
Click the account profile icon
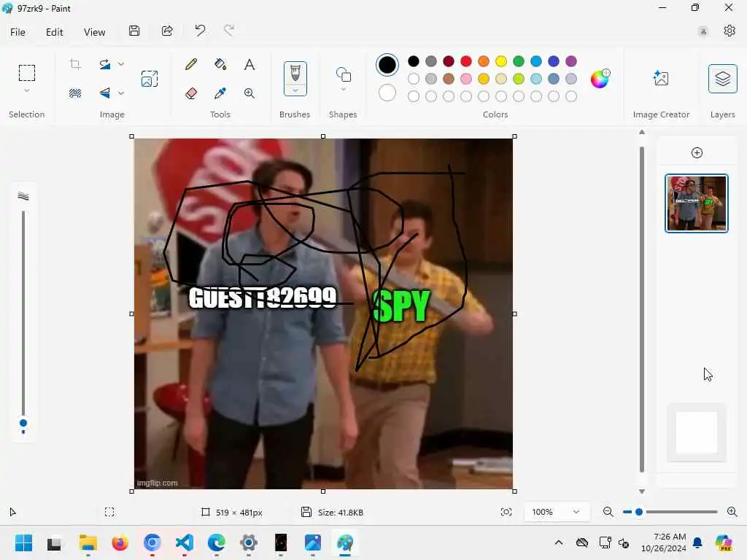(x=703, y=31)
